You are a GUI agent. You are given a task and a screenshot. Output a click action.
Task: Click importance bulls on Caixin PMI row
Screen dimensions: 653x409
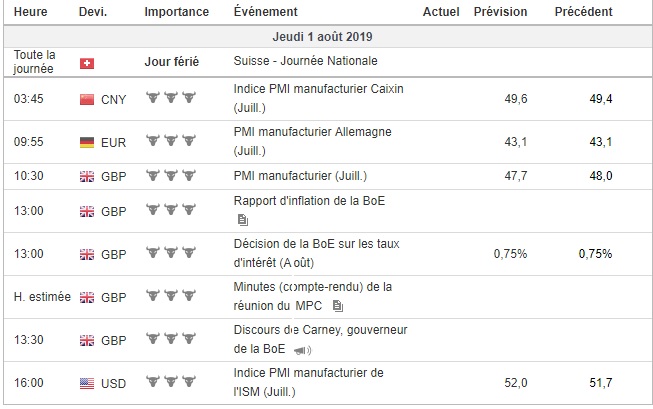(x=167, y=99)
